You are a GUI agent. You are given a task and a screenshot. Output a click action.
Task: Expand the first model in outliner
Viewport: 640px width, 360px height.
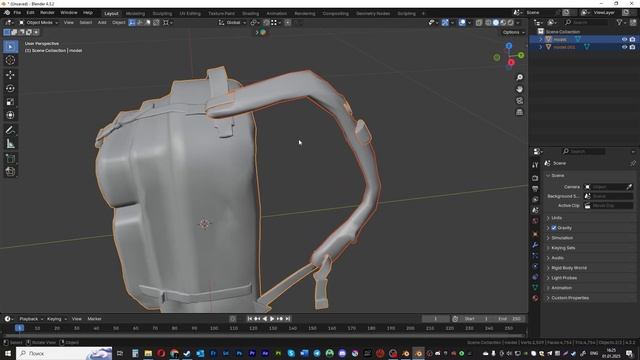point(541,40)
